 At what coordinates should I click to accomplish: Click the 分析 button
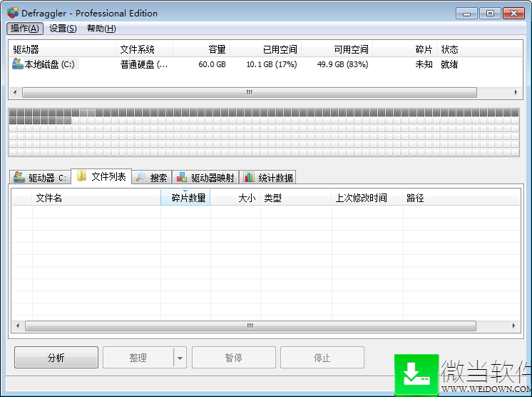click(56, 357)
